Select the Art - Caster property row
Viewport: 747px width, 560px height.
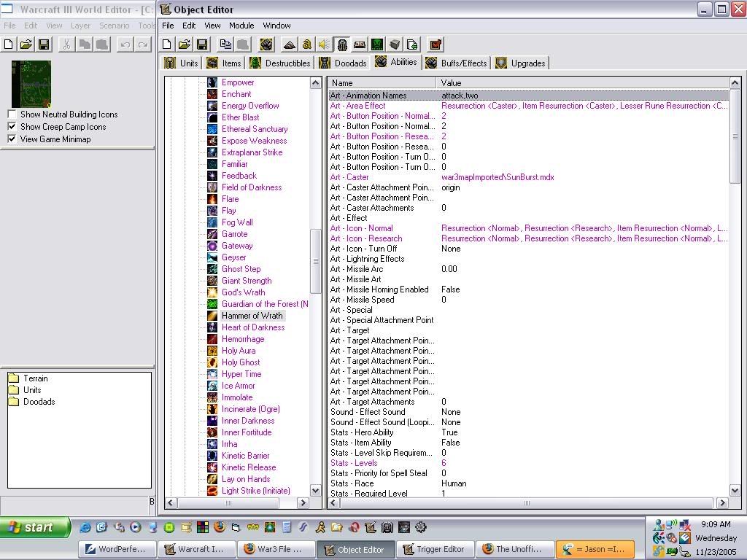[x=528, y=177]
